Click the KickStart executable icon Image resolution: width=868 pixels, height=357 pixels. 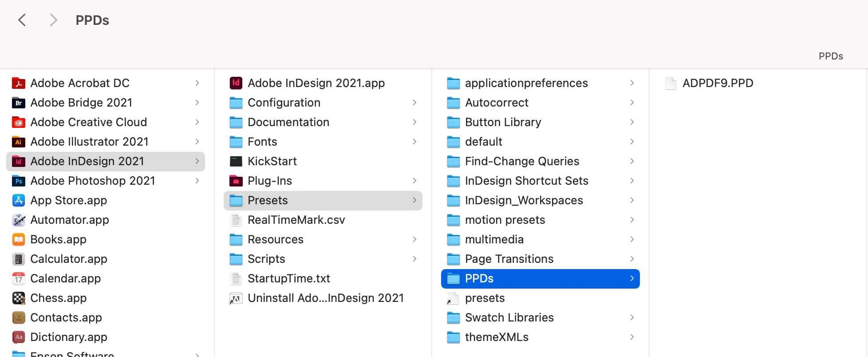[236, 161]
